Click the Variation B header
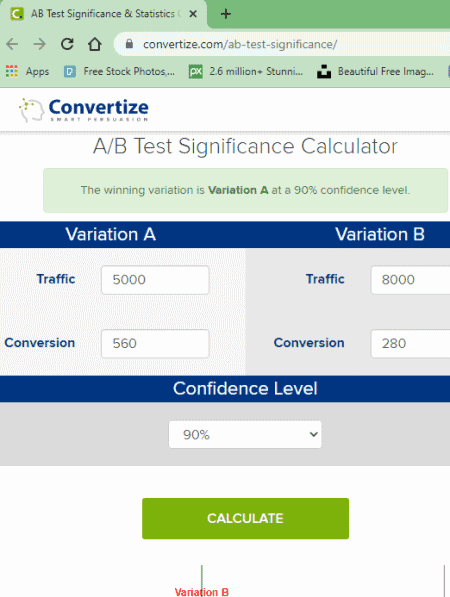The image size is (450, 597). 380,234
